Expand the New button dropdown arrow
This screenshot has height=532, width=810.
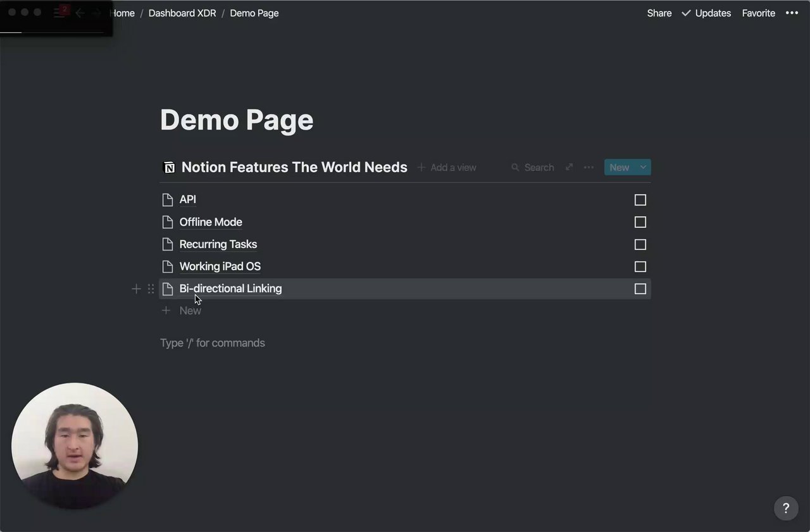click(643, 167)
